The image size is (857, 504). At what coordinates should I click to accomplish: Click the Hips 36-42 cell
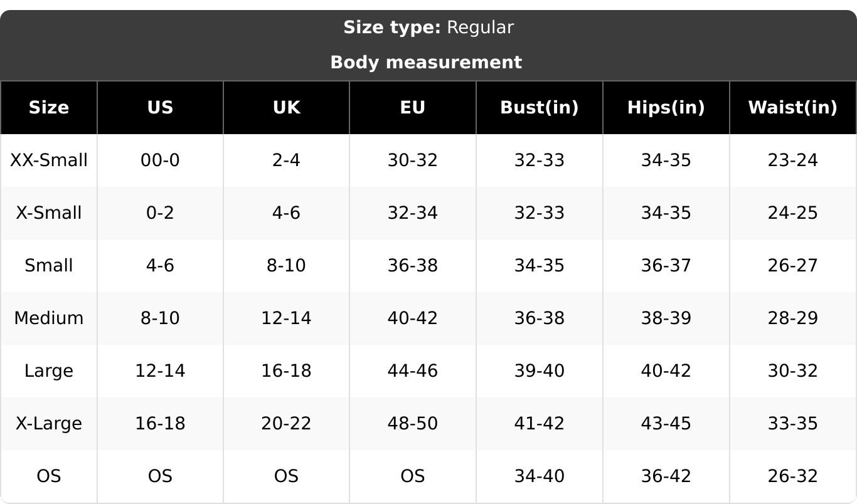(x=666, y=476)
